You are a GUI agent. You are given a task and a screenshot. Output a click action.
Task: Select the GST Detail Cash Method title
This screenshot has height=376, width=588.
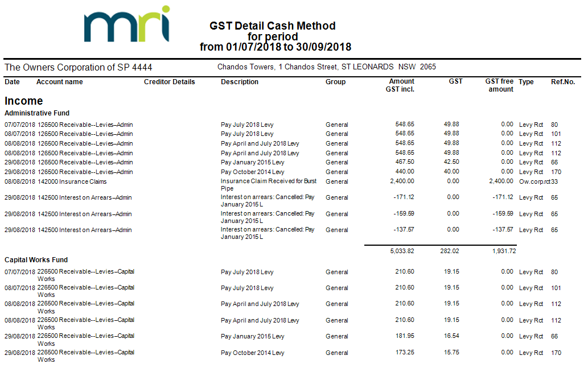(272, 26)
